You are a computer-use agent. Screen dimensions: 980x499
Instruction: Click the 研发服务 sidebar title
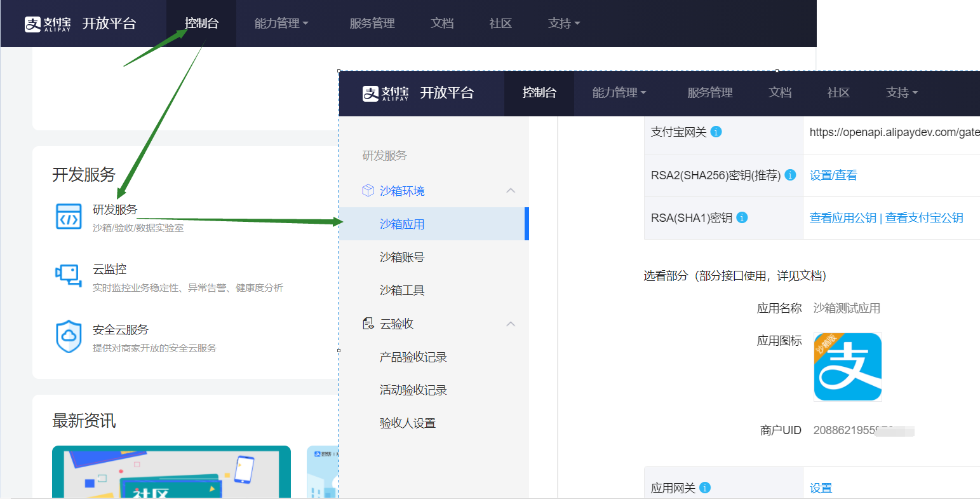point(384,155)
